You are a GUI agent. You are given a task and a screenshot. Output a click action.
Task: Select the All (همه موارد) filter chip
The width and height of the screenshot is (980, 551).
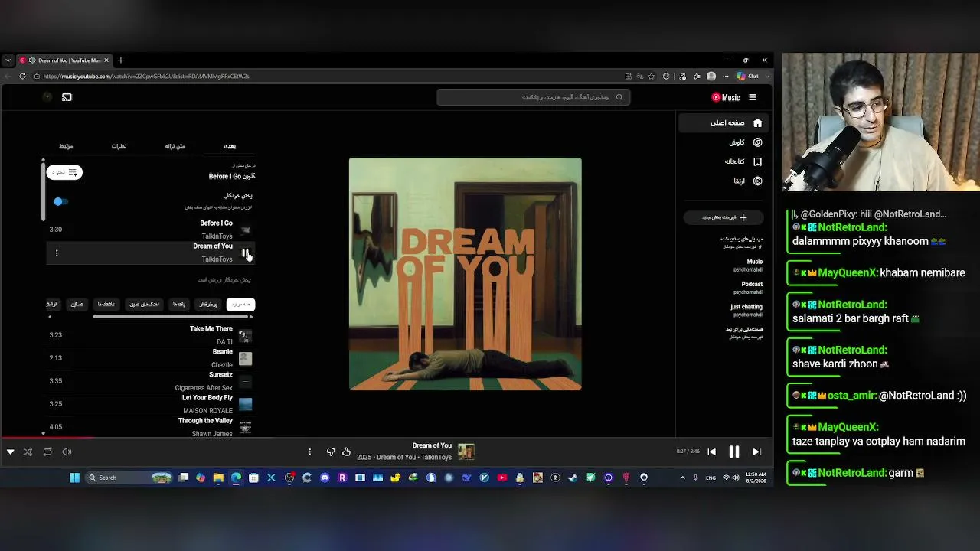[x=240, y=305]
